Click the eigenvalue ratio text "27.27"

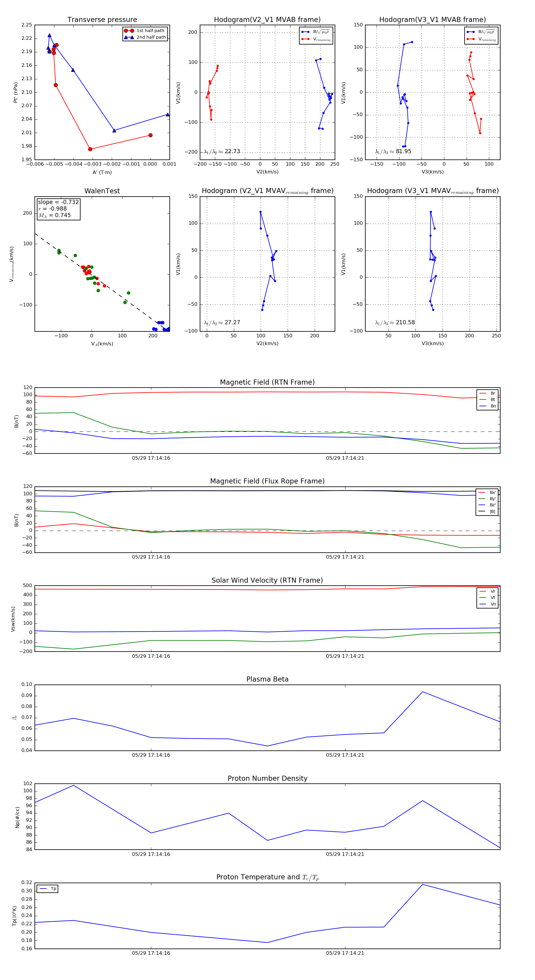point(232,323)
